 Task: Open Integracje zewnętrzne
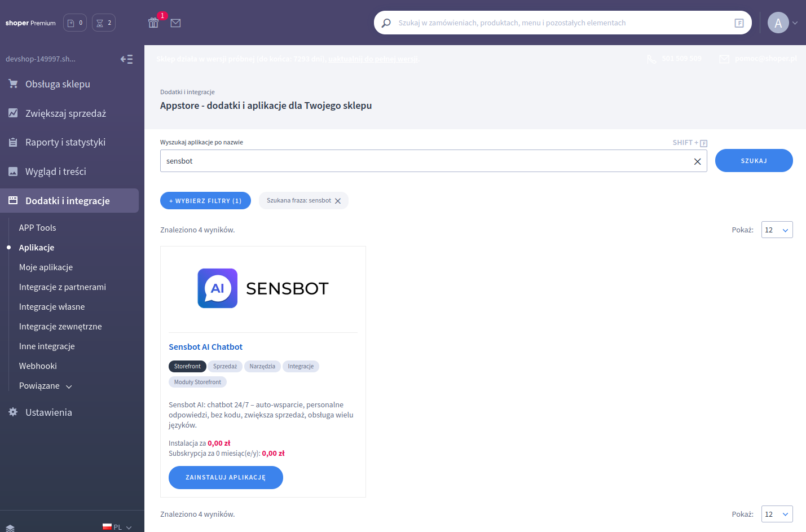(60, 327)
